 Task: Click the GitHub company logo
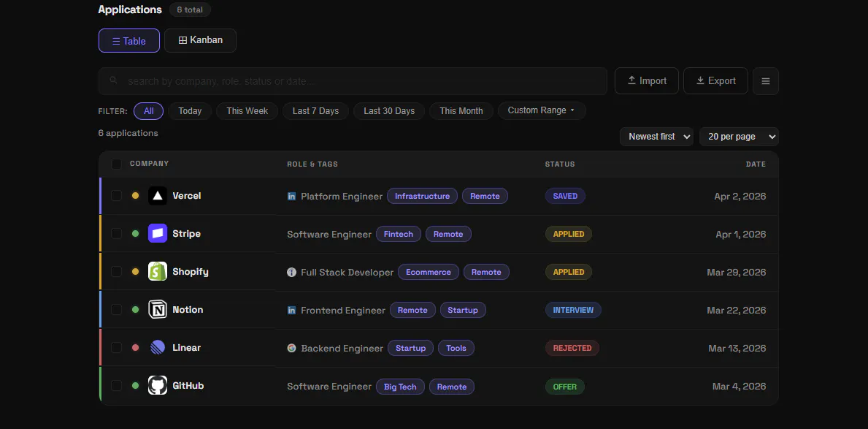click(x=158, y=385)
